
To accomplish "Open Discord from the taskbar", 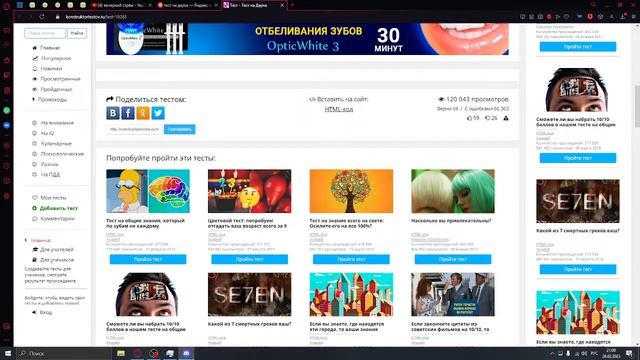I will point(186,353).
